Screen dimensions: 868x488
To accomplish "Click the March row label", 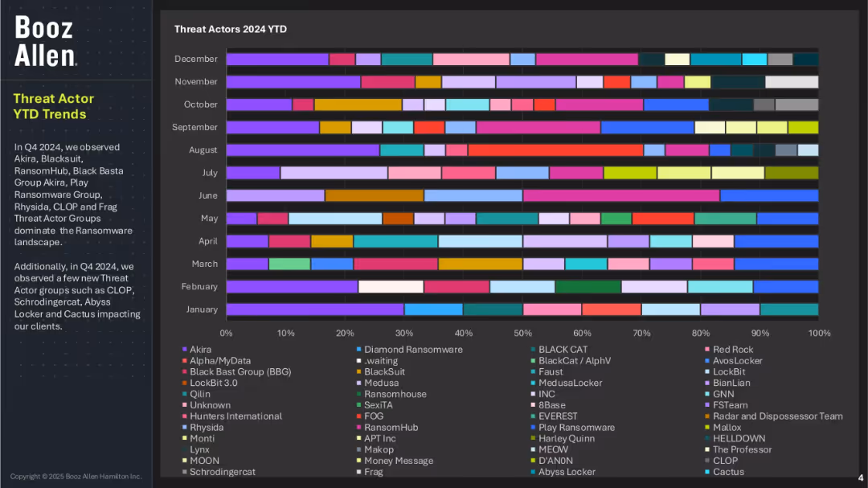I will (204, 264).
